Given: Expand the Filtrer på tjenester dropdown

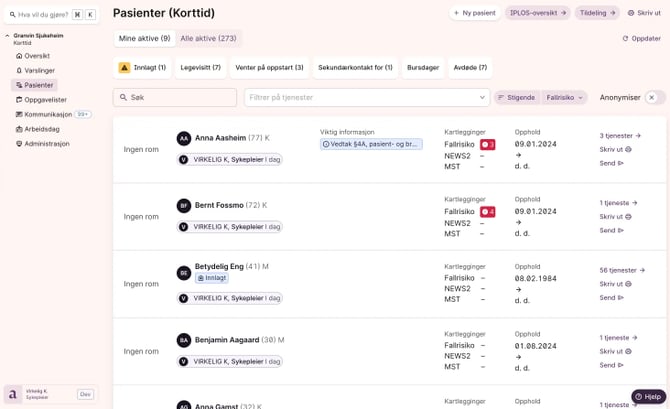Looking at the screenshot, I should coord(482,98).
